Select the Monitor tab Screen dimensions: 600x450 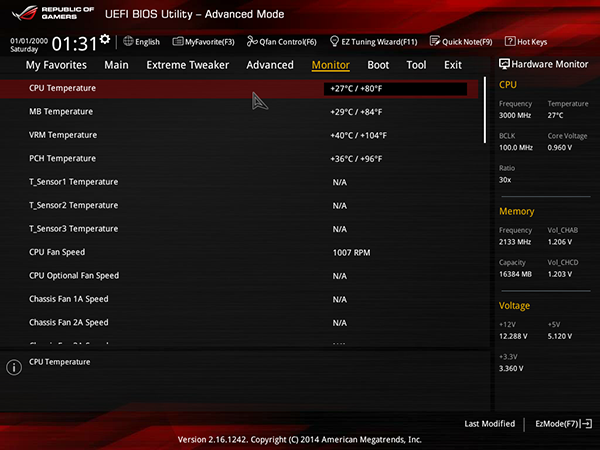331,65
